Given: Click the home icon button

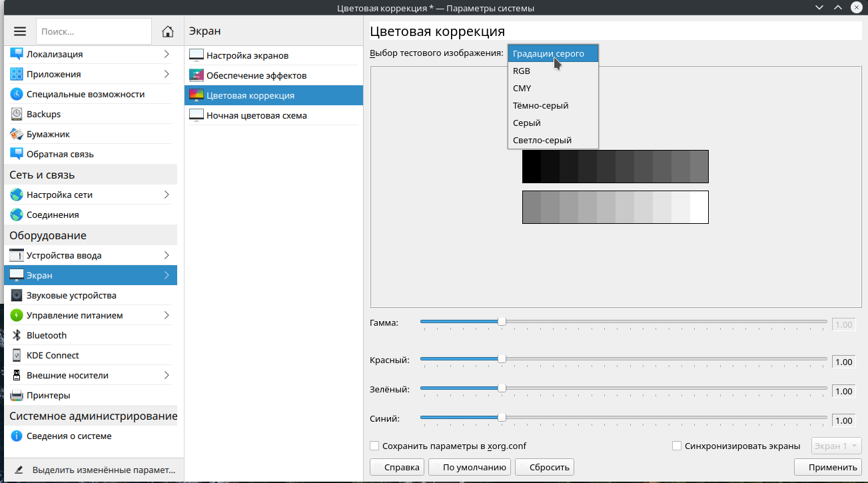Looking at the screenshot, I should [x=168, y=31].
